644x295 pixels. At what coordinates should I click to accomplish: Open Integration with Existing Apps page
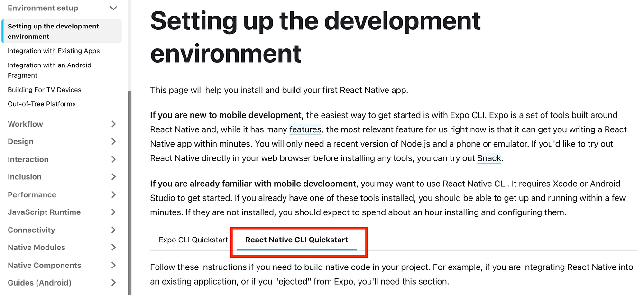point(54,51)
